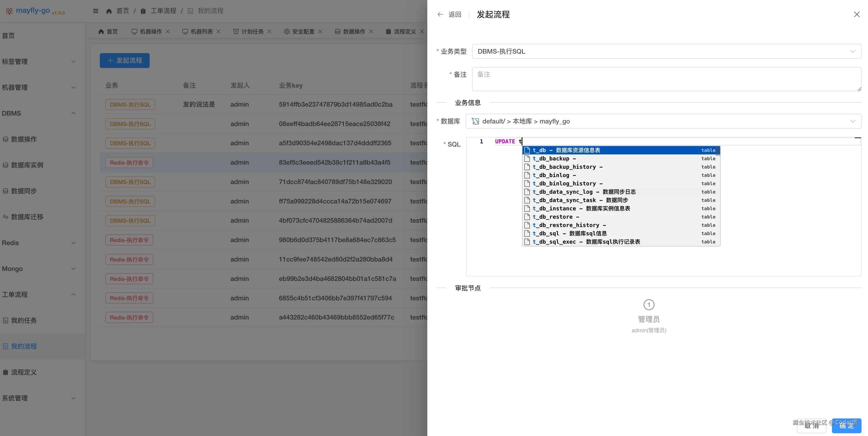Close the 机器操作 tab
The width and height of the screenshot is (868, 436).
[x=168, y=31]
